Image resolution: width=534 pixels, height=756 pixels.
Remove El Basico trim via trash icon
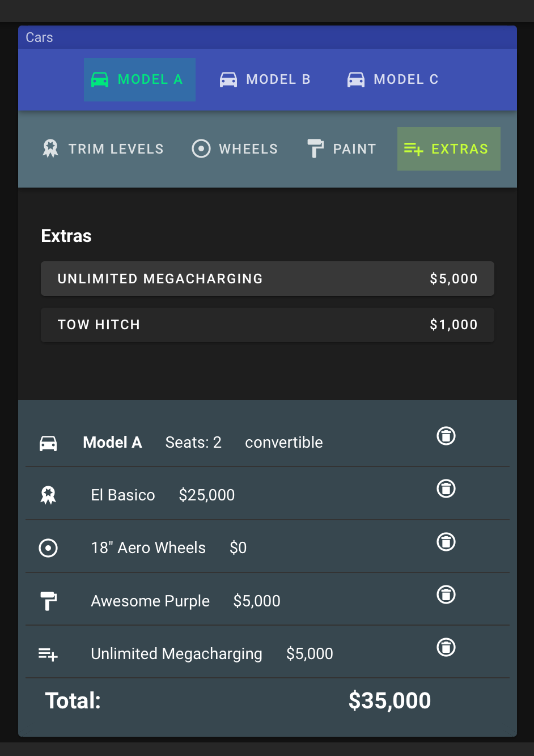point(446,489)
